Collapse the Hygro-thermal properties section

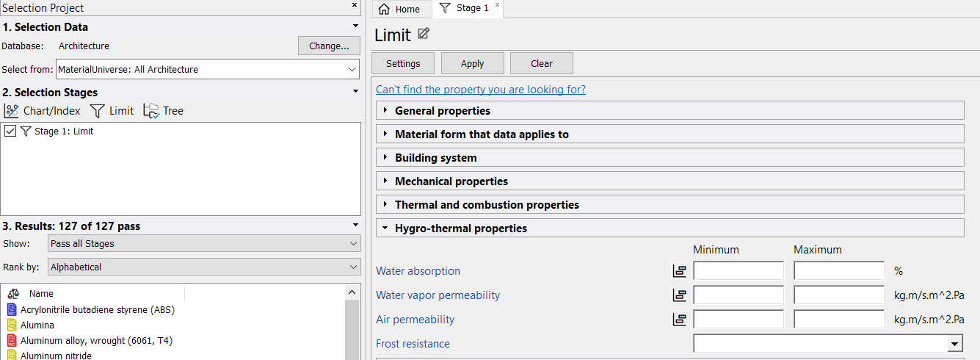[385, 228]
